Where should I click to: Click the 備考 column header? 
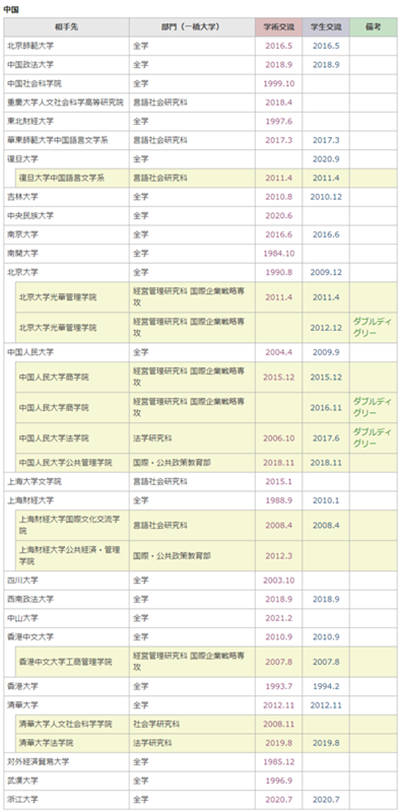pyautogui.click(x=373, y=27)
